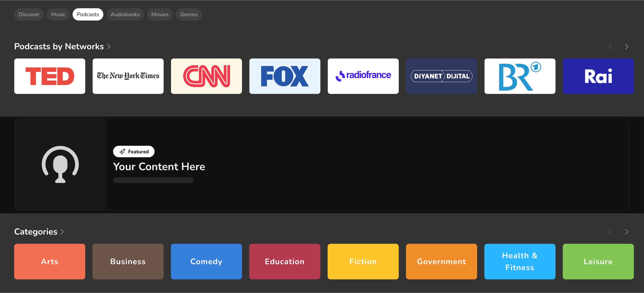
Task: Select the CNN network logo
Action: point(206,76)
